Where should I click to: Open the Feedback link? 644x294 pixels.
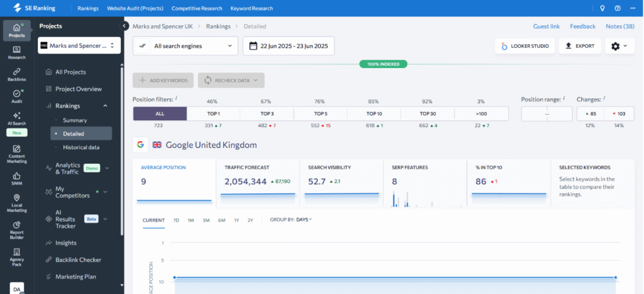tap(582, 26)
